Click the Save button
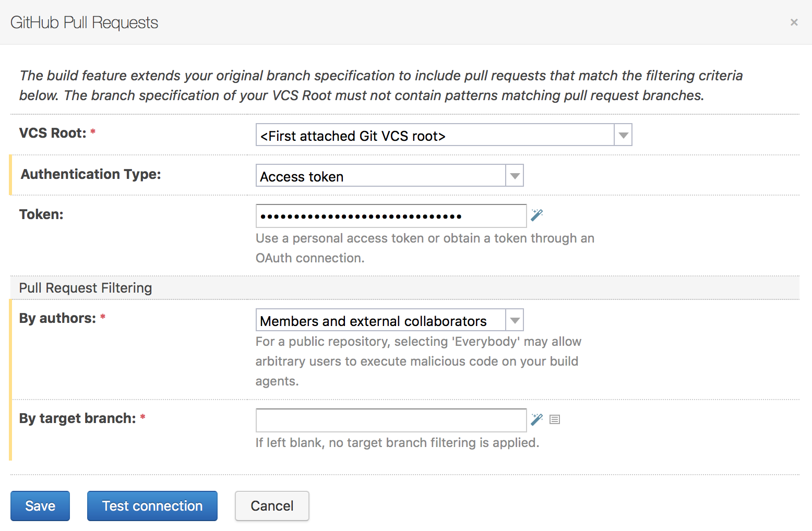 coord(40,506)
